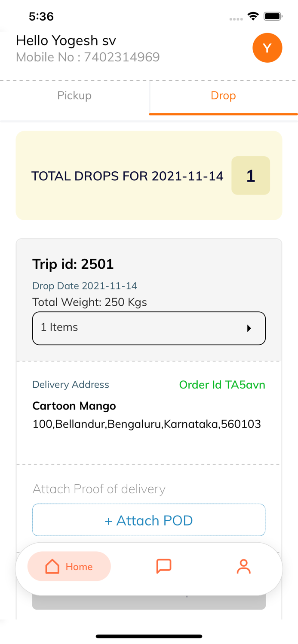Tap the Delivery Address label
Image resolution: width=298 pixels, height=644 pixels.
pyautogui.click(x=71, y=385)
